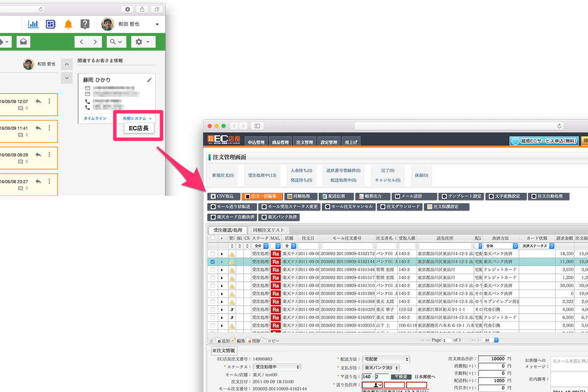
Task: Switch to the 同梱注文リスト tab
Action: tap(268, 230)
